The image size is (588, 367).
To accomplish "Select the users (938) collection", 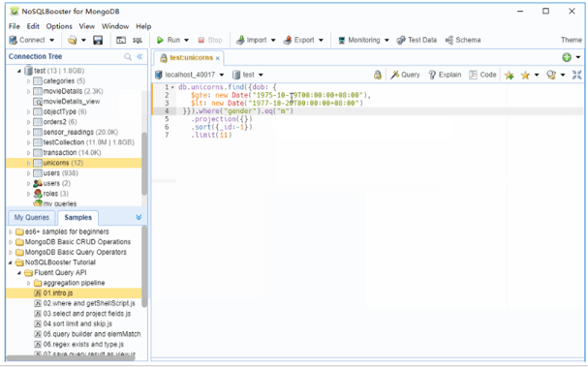I will pyautogui.click(x=60, y=173).
